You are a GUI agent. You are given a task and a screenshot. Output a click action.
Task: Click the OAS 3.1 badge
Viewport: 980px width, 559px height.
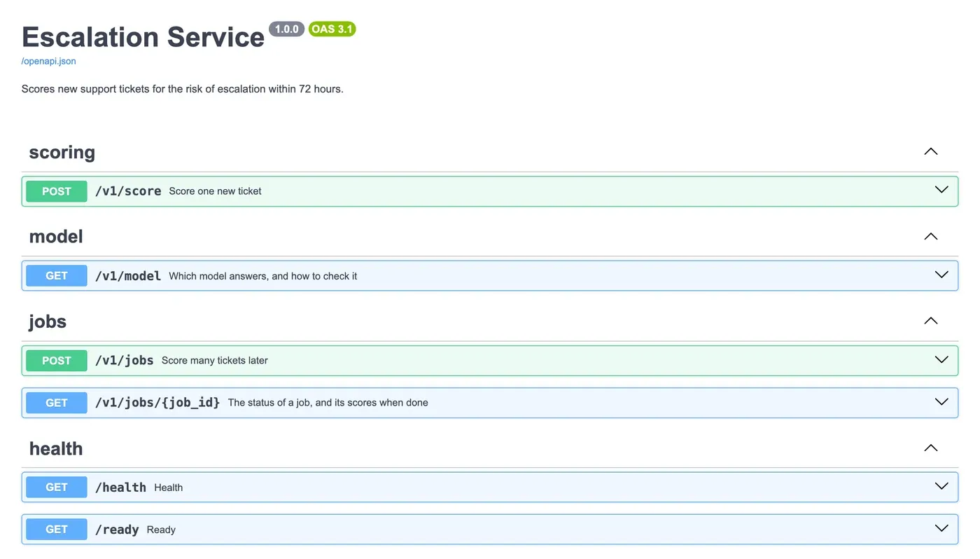332,29
